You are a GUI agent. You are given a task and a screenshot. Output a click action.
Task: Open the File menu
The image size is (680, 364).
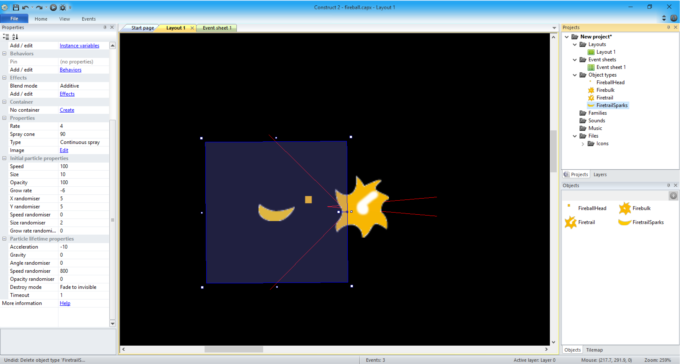14,19
